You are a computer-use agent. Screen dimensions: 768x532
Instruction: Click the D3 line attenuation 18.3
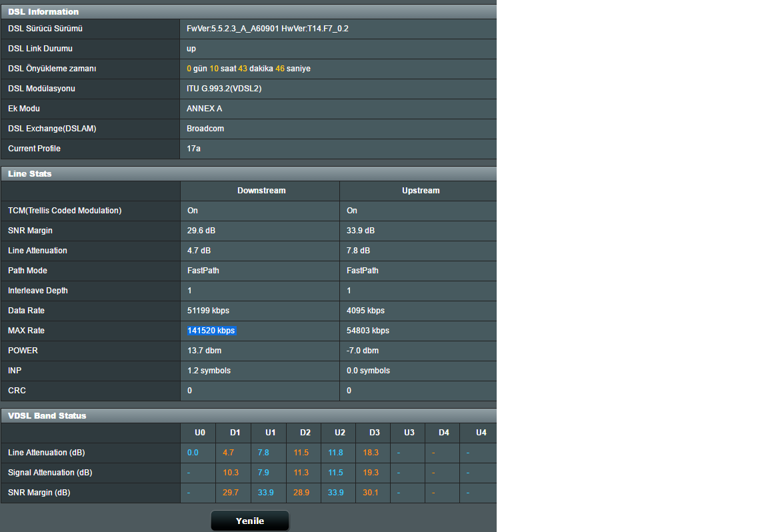point(371,453)
